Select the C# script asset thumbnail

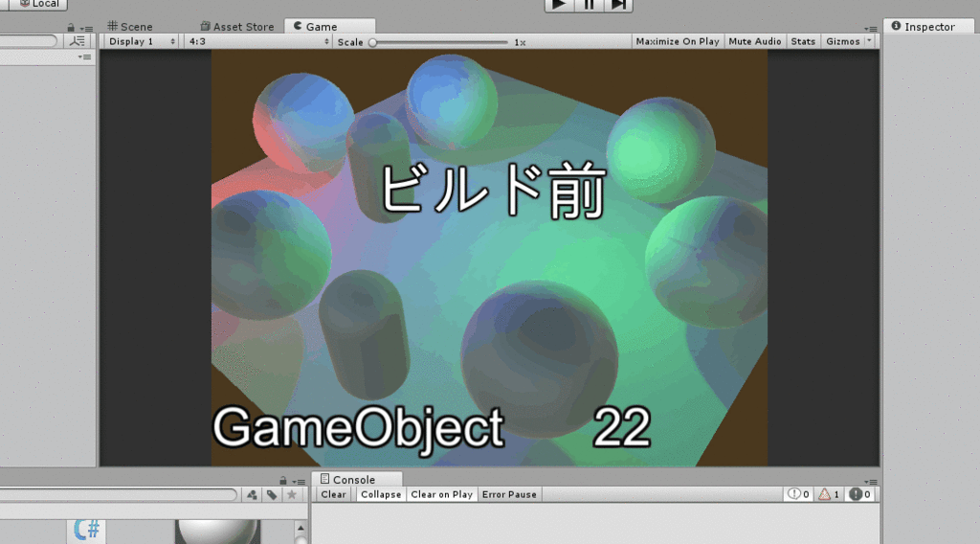coord(86,531)
